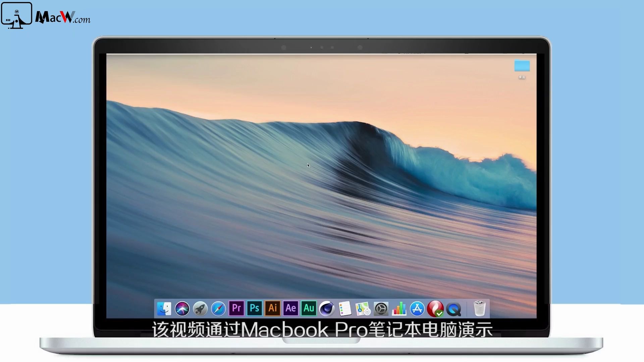
Task: Open Maps application from Dock
Action: pyautogui.click(x=362, y=308)
